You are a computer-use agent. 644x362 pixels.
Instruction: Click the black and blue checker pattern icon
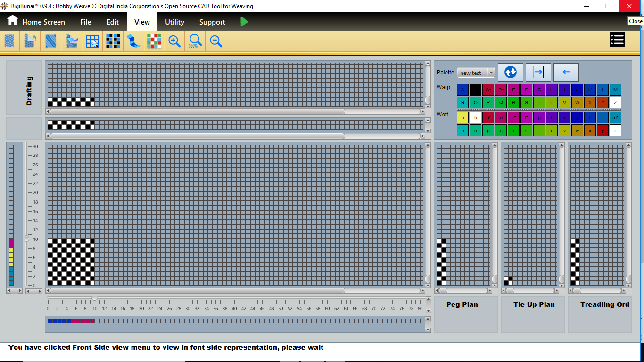point(113,41)
